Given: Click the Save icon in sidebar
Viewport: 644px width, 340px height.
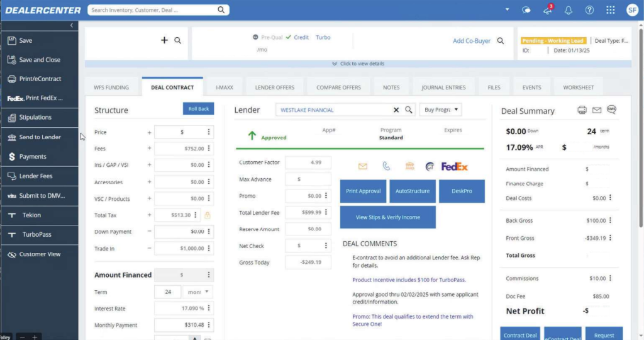Looking at the screenshot, I should (x=11, y=40).
